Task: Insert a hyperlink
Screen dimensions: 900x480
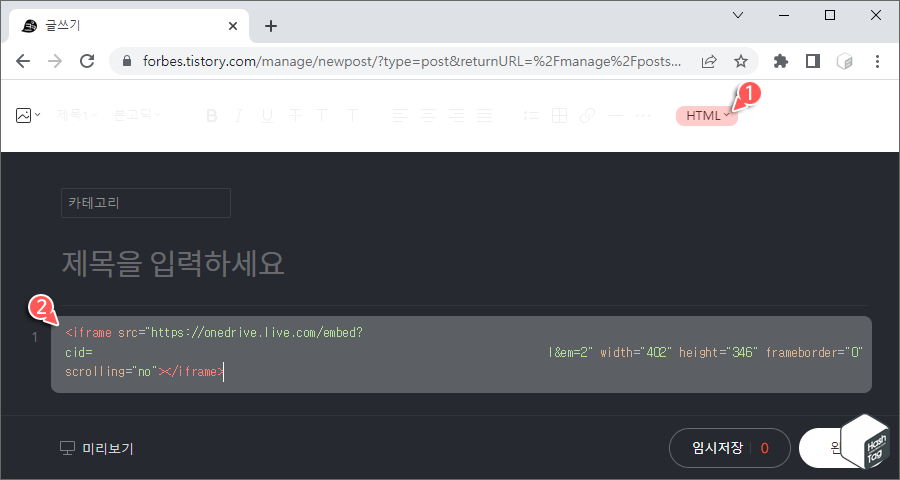Action: tap(587, 116)
